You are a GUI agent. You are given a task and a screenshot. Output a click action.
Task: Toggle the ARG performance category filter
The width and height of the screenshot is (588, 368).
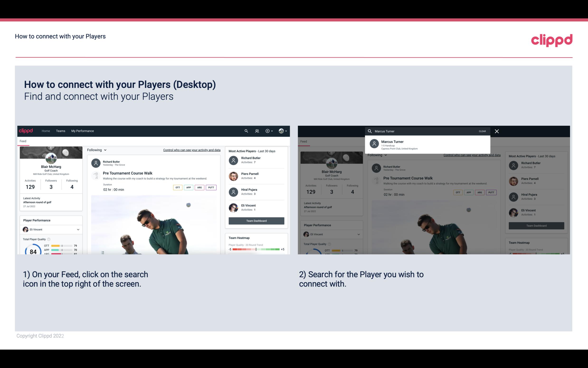click(x=199, y=187)
